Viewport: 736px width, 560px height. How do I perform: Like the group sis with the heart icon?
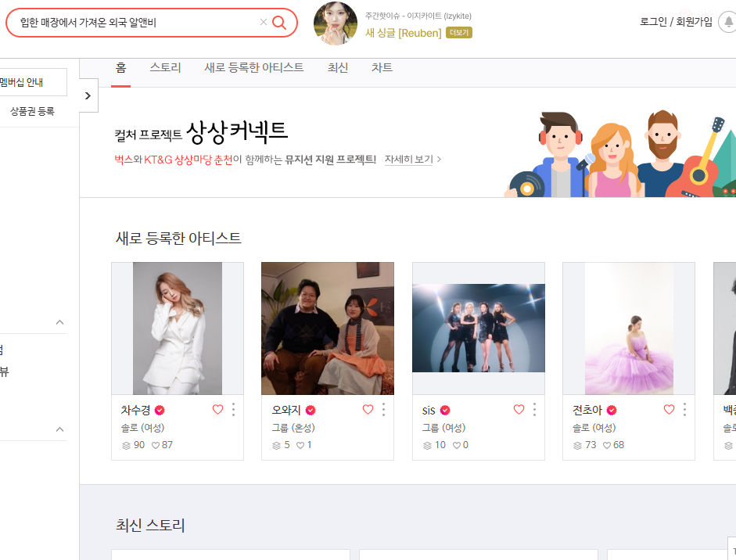pyautogui.click(x=518, y=408)
